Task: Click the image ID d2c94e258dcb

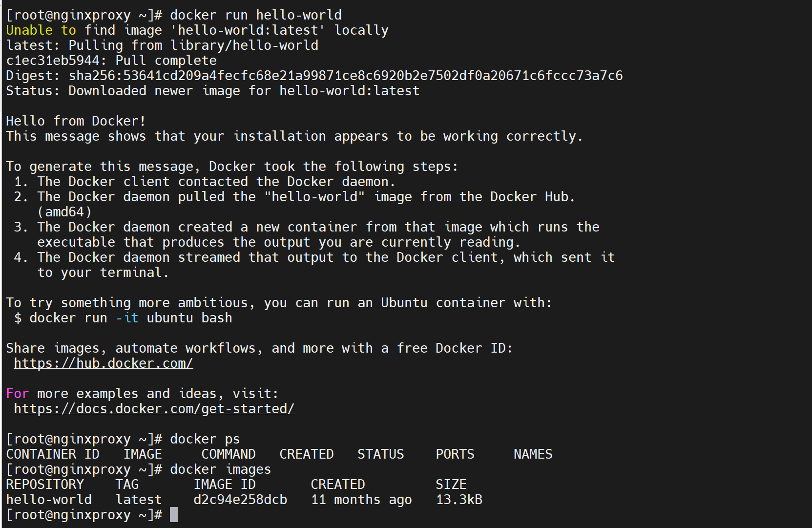Action: point(240,500)
